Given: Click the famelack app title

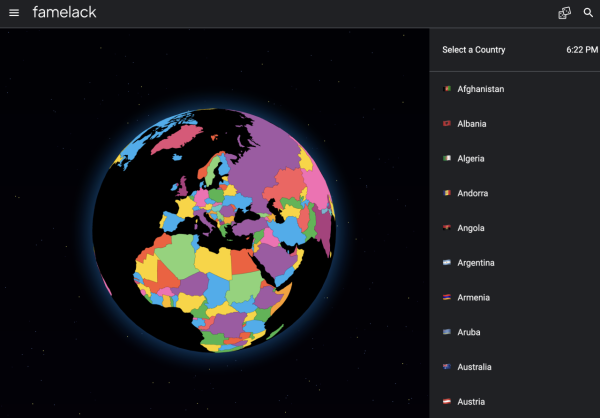Looking at the screenshot, I should click(65, 13).
